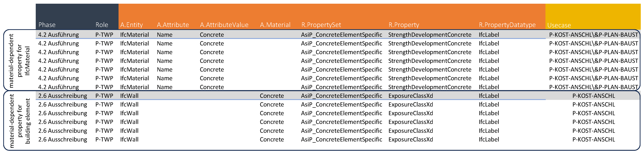The image size is (644, 154).
Task: Select the first highlighted '4.2 Ausführung' cell
Action: click(x=59, y=35)
